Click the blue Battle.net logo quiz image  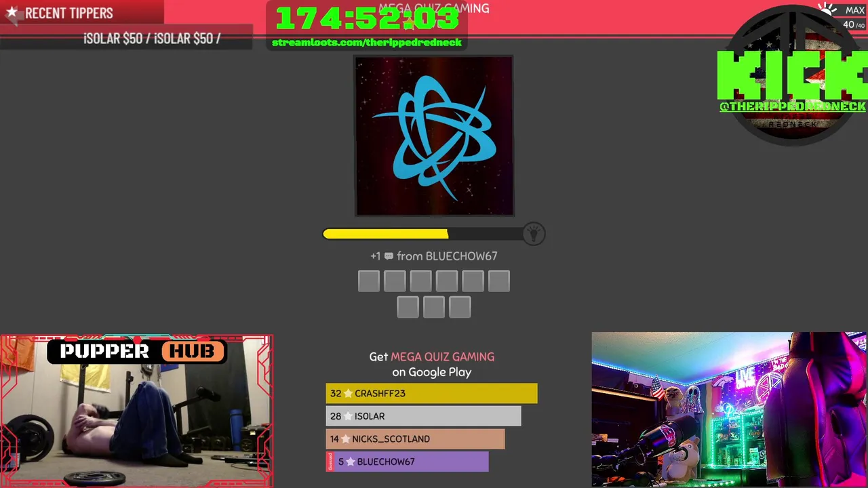click(x=434, y=136)
